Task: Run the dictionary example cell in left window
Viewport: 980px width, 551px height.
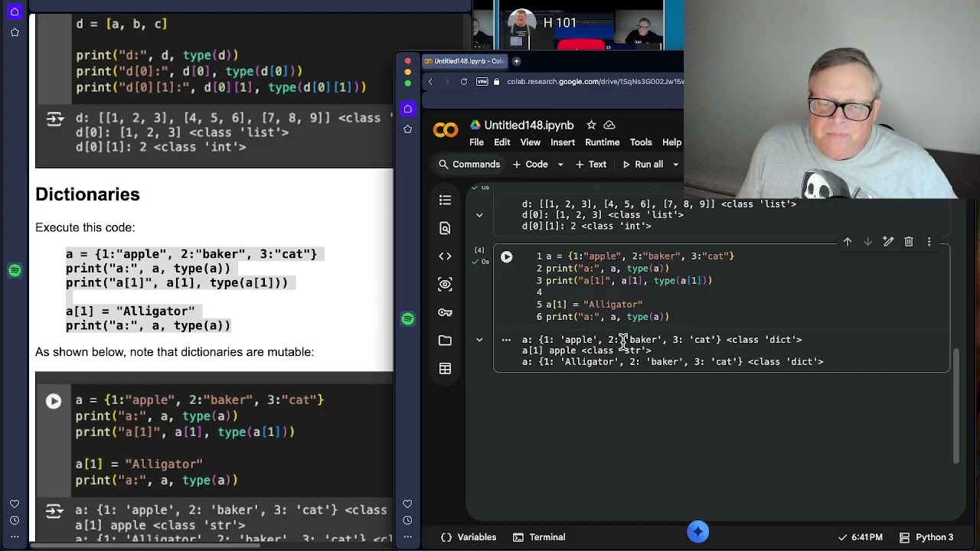Action: click(x=54, y=401)
